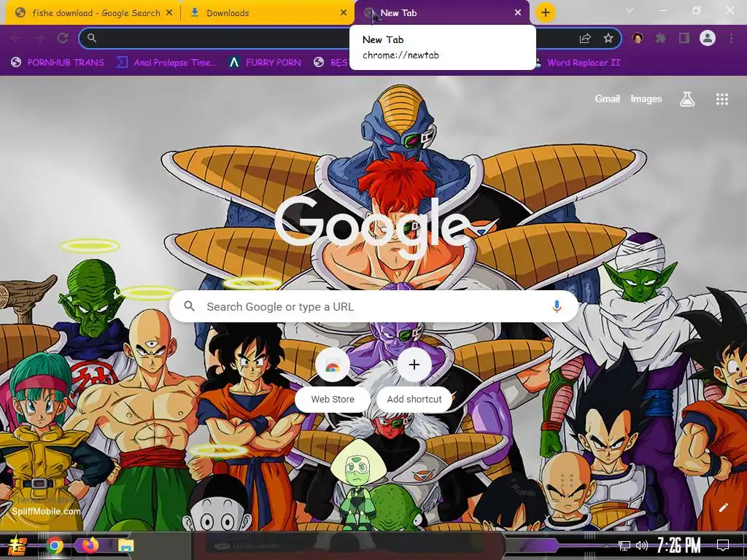Viewport: 747px width, 560px height.
Task: Focus the Chrome address bar
Action: [350, 38]
